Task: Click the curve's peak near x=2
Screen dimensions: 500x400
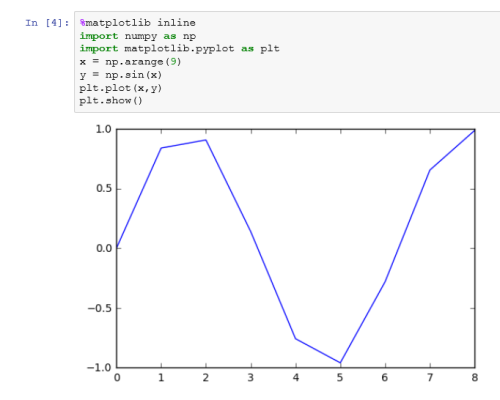Action: (x=206, y=140)
